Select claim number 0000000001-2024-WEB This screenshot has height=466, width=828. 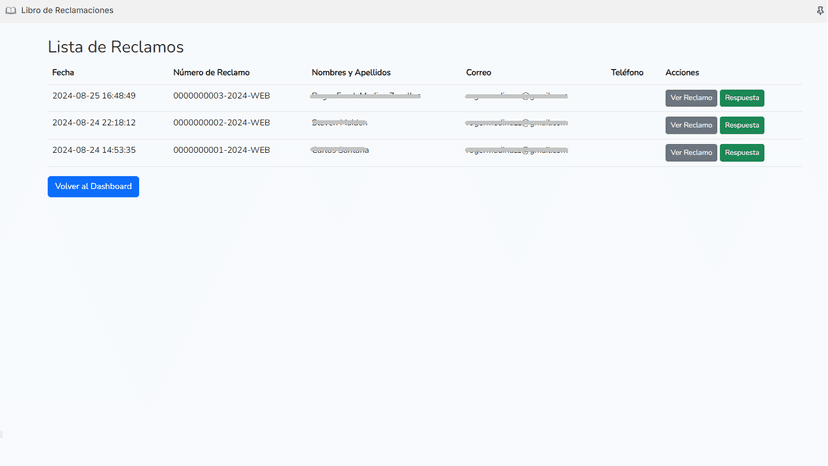coord(221,150)
